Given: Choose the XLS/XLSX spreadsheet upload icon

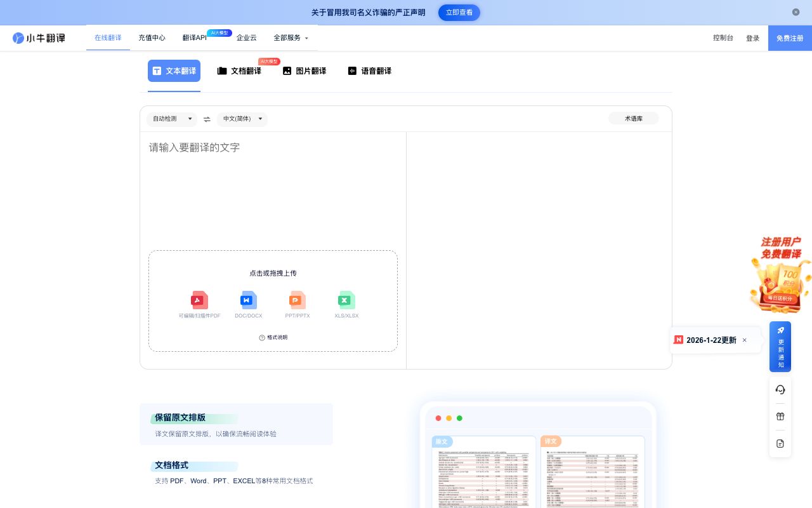Looking at the screenshot, I should 346,300.
